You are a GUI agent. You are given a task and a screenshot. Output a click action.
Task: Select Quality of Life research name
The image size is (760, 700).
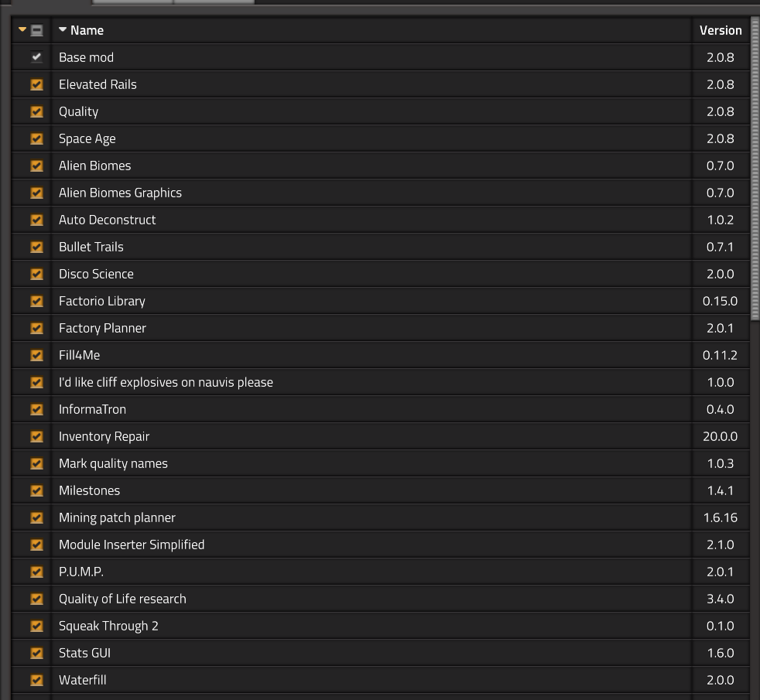[122, 599]
